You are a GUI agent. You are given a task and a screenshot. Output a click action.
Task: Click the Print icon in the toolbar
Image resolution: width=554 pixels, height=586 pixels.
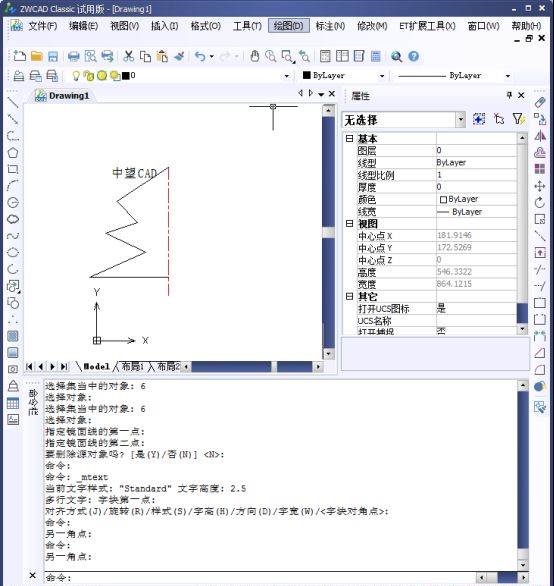(74, 56)
